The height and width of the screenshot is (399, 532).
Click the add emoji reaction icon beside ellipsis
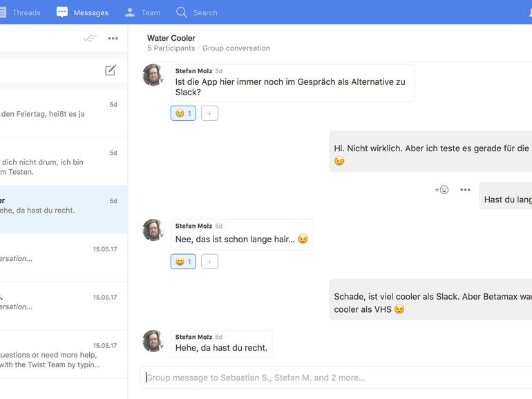pos(441,190)
